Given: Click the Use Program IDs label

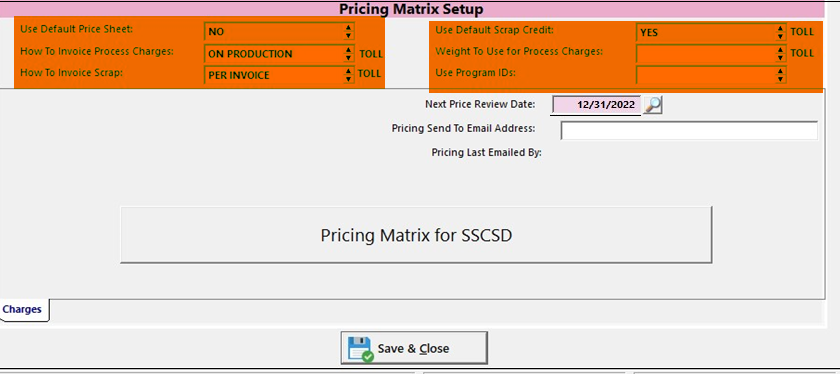Looking at the screenshot, I should click(475, 72).
